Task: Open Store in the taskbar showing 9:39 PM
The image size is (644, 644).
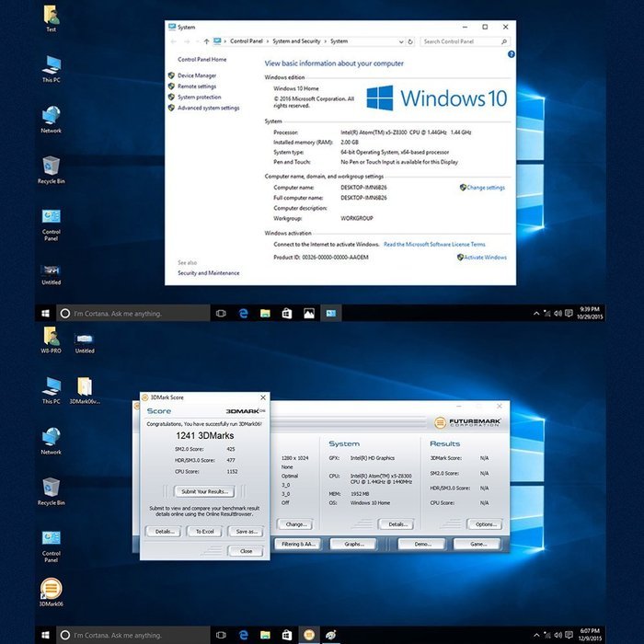Action: 287,314
